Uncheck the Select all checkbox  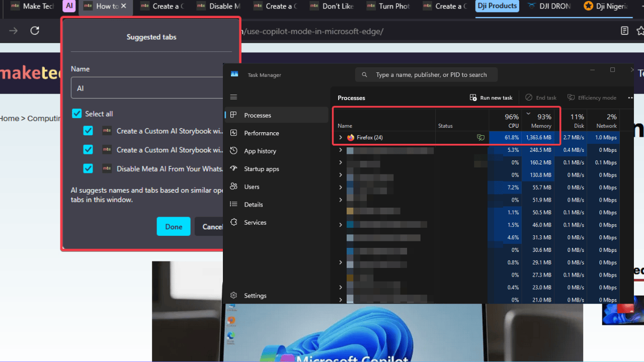tap(76, 114)
